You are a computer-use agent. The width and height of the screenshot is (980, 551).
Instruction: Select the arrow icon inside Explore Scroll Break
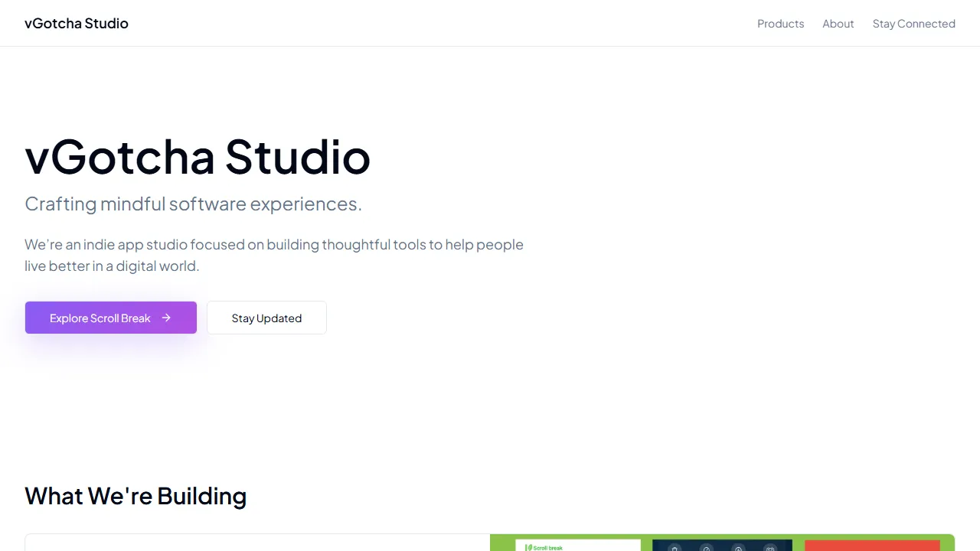pos(166,318)
